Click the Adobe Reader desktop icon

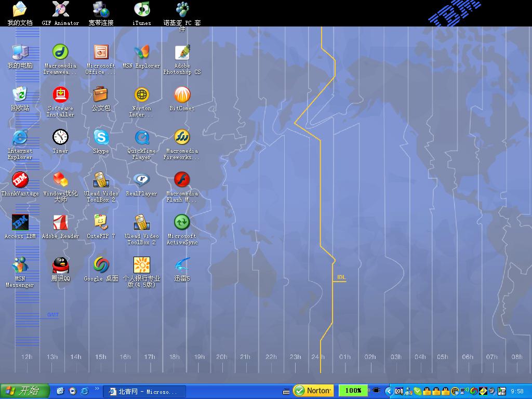[x=60, y=223]
